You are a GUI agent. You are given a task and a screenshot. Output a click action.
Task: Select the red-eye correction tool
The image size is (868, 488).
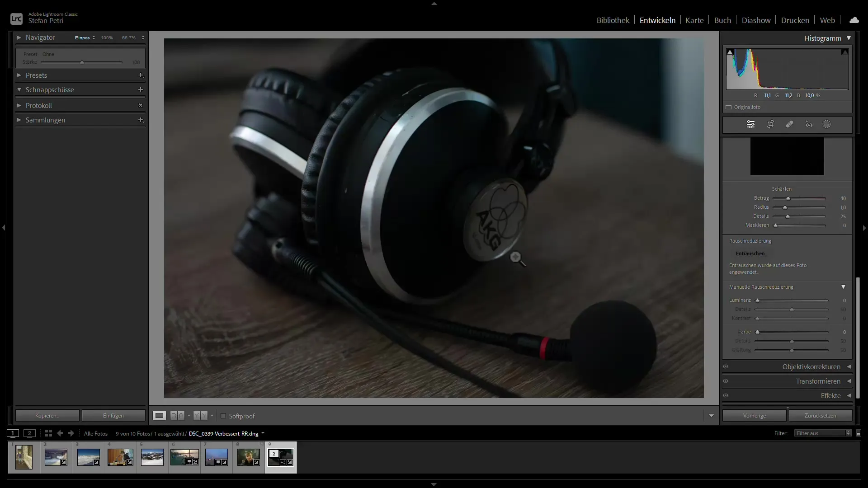809,124
